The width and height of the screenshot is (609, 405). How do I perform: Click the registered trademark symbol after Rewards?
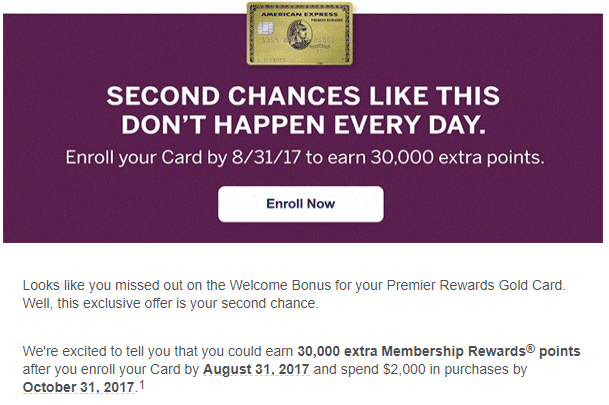coord(530,348)
